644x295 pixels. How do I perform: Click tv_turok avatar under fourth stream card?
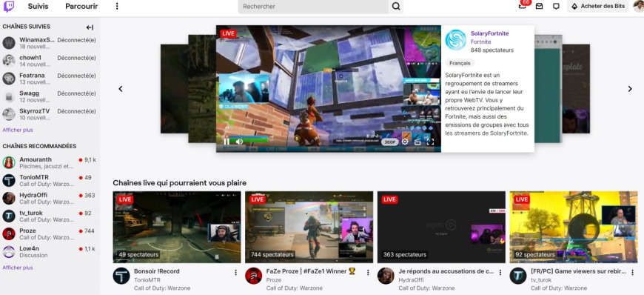(x=518, y=276)
